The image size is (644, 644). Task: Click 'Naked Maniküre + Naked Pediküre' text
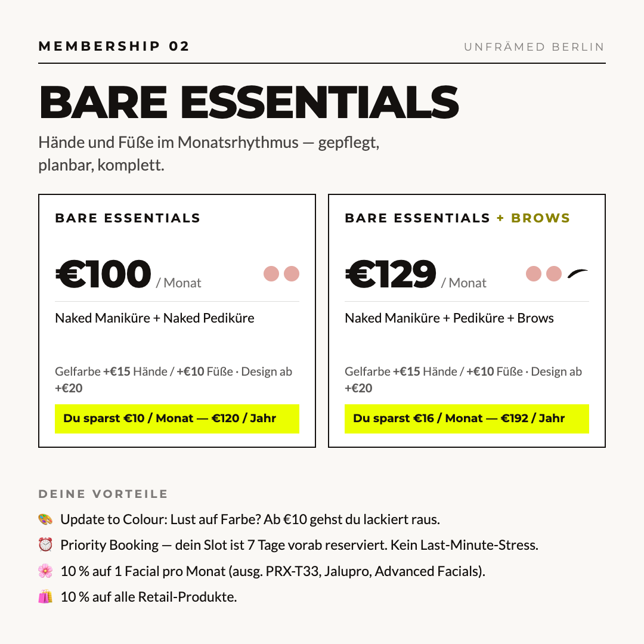[154, 318]
